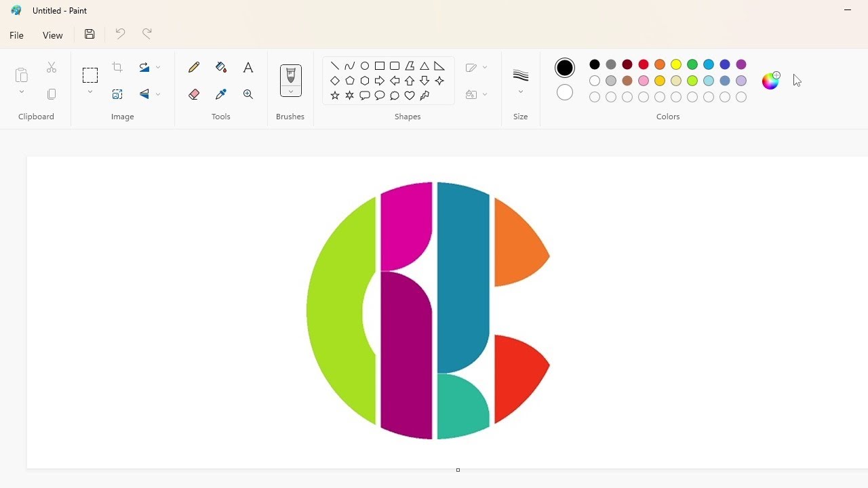868x488 pixels.
Task: Choose the Heart shape
Action: click(410, 96)
